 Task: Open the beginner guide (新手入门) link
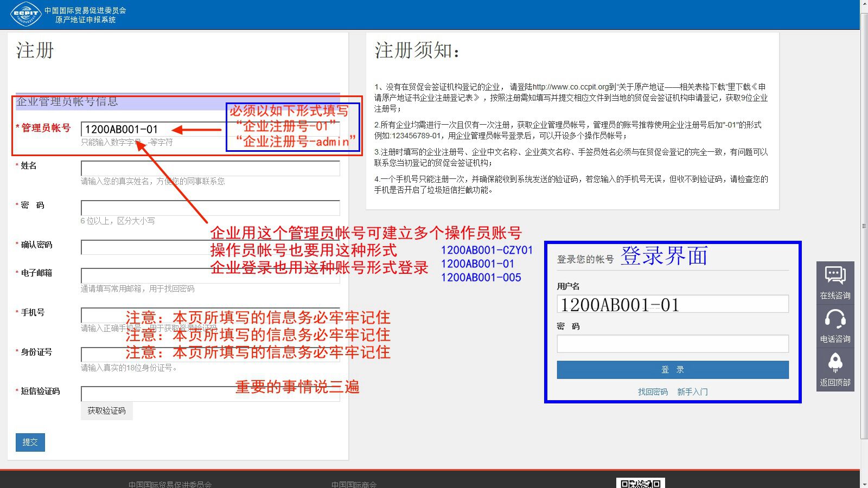click(692, 391)
